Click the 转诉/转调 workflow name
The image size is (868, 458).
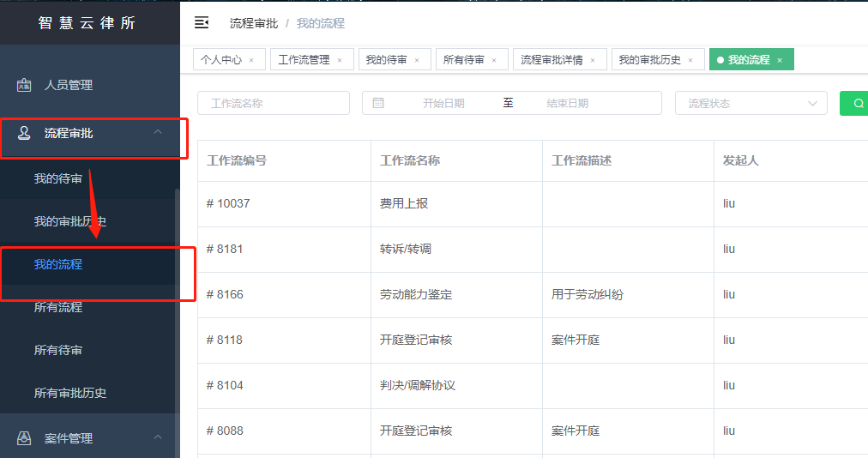406,249
